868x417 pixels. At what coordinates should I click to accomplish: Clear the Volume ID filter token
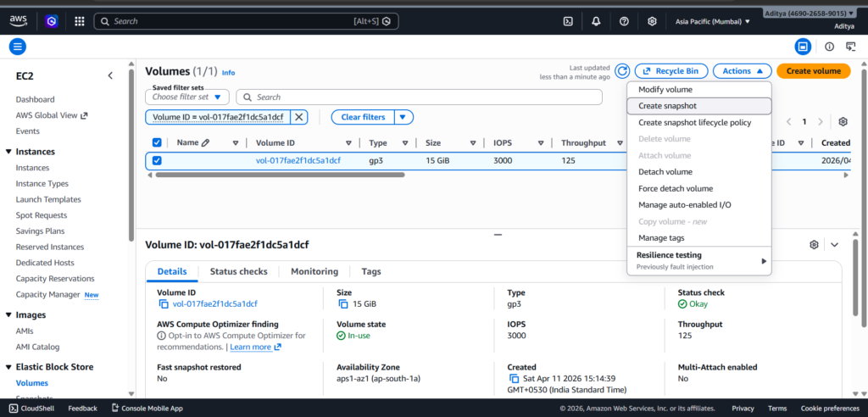click(300, 117)
